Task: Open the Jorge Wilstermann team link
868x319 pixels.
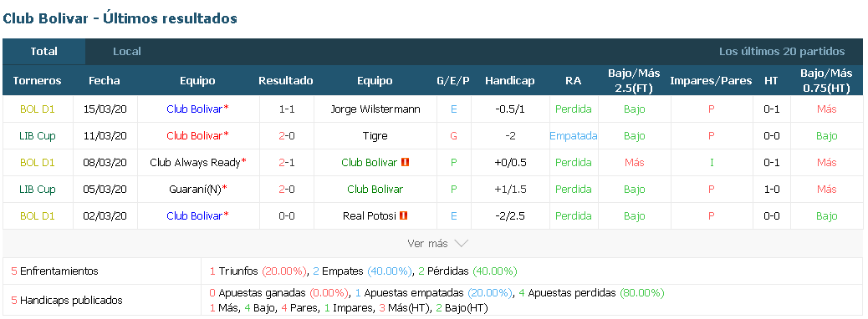Action: [x=375, y=109]
